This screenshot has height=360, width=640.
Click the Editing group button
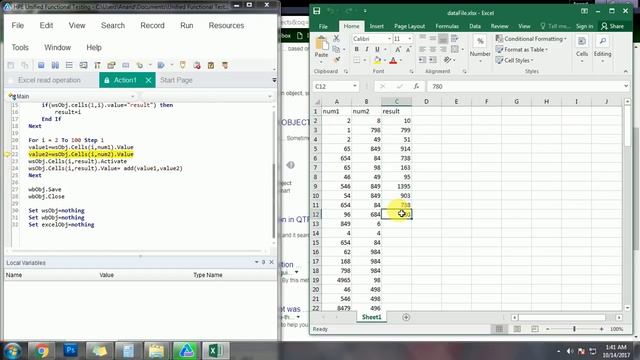click(x=602, y=48)
